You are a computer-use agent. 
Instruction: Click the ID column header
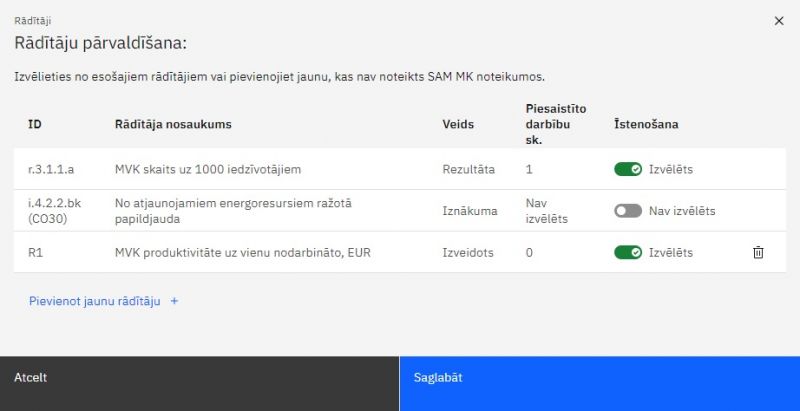pyautogui.click(x=34, y=125)
